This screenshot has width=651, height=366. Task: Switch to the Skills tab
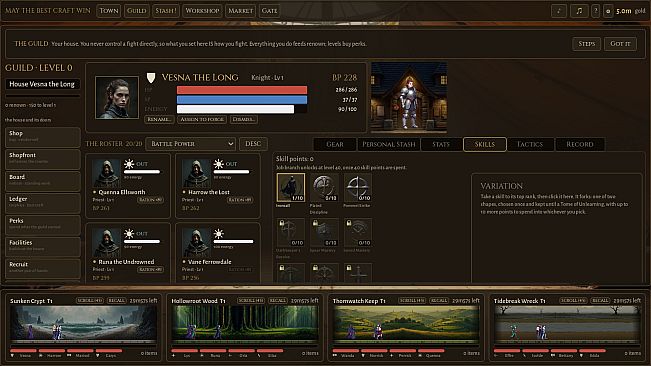point(485,144)
